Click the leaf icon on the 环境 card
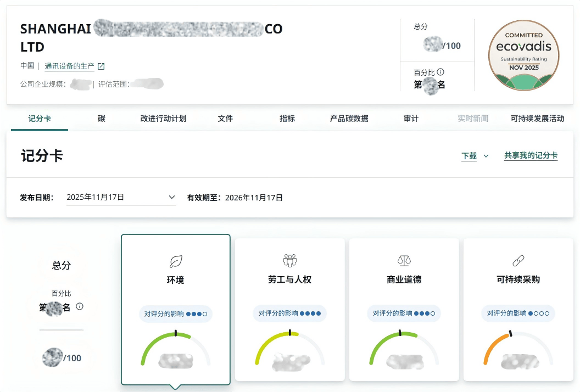 [175, 261]
